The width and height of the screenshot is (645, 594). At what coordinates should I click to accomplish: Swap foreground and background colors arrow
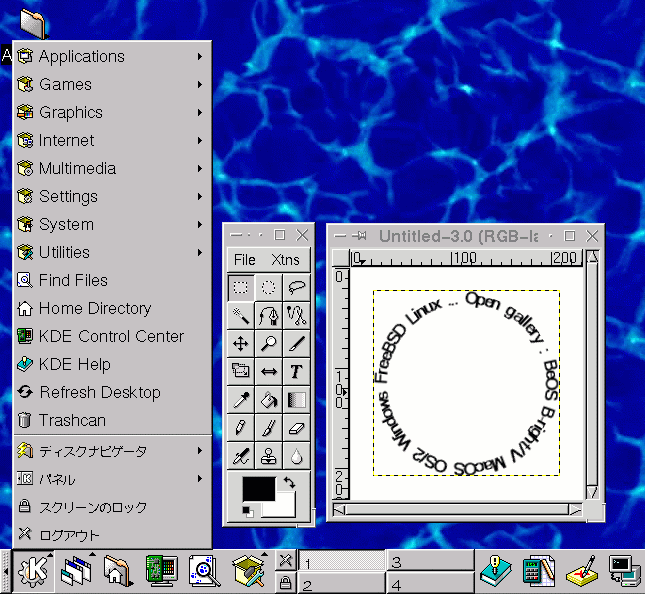point(290,483)
